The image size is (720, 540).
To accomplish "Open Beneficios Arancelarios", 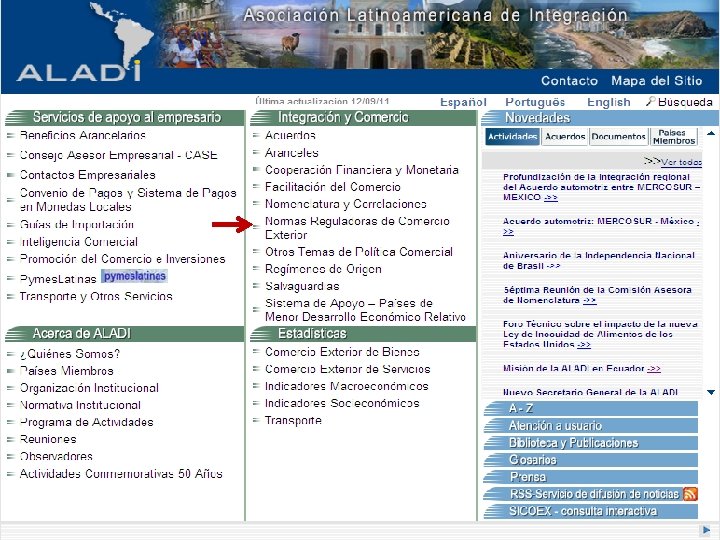I will click(x=83, y=135).
